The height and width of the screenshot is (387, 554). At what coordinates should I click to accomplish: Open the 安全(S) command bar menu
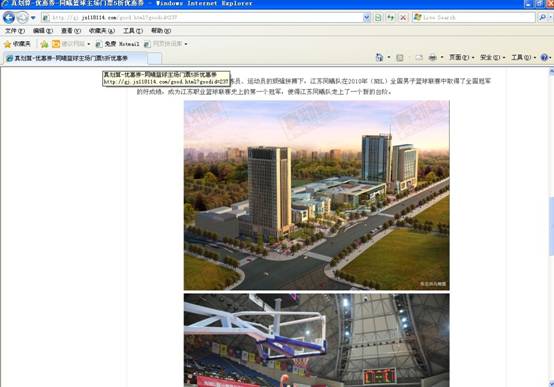(492, 57)
